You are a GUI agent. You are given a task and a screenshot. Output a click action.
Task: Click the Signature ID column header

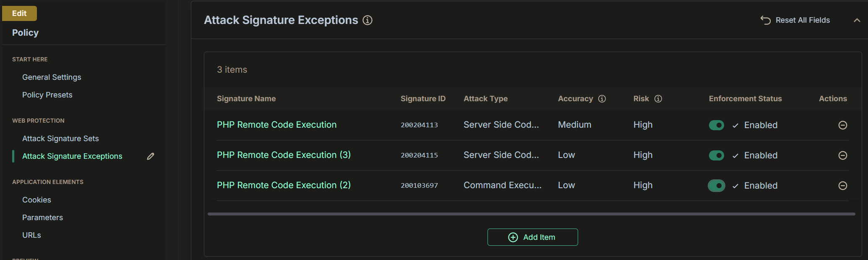pos(423,99)
